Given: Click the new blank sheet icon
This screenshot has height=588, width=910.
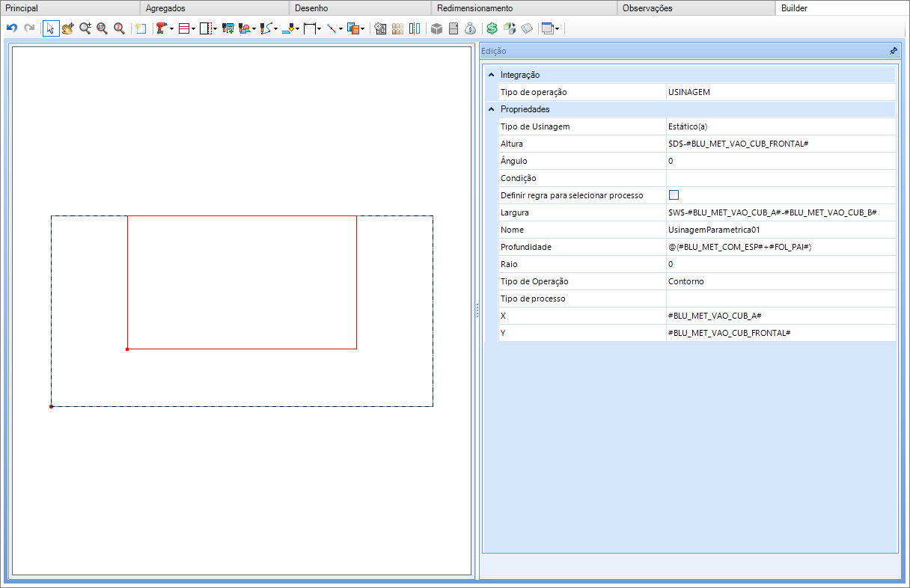Looking at the screenshot, I should pyautogui.click(x=141, y=28).
